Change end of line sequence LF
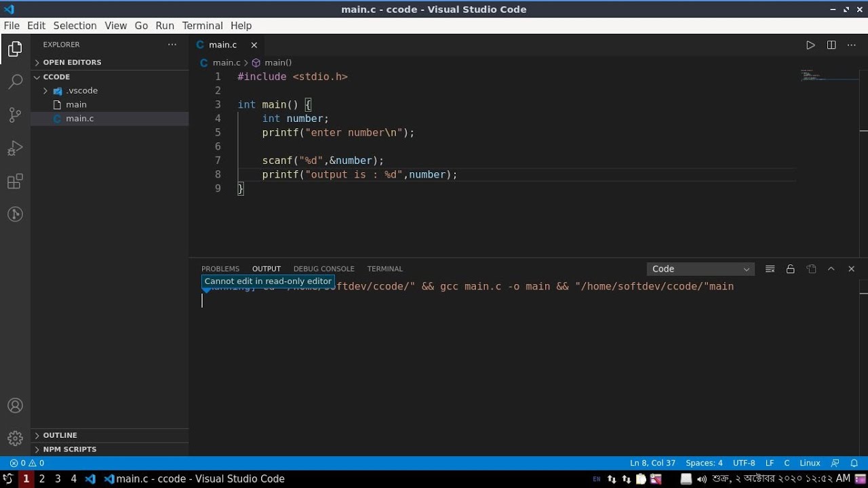868x488 pixels. point(770,463)
